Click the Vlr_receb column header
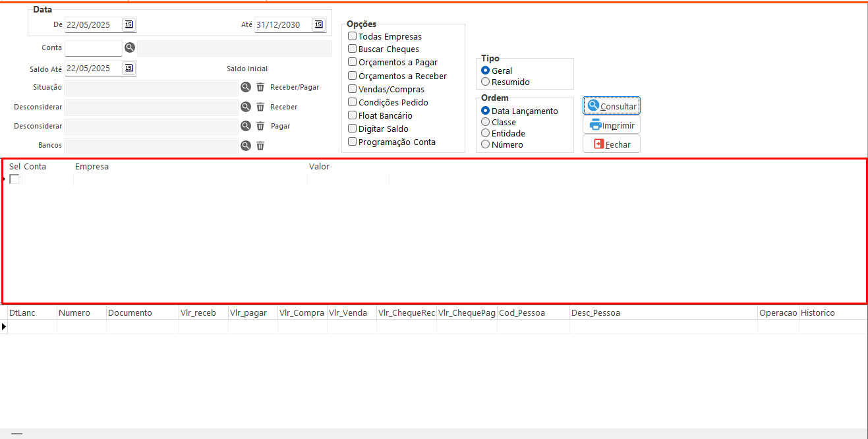 pyautogui.click(x=198, y=313)
